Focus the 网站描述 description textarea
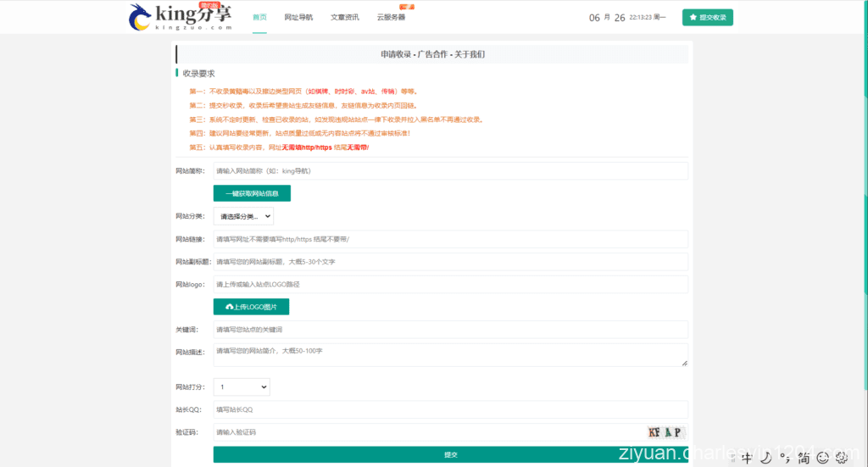The image size is (868, 467). click(451, 354)
